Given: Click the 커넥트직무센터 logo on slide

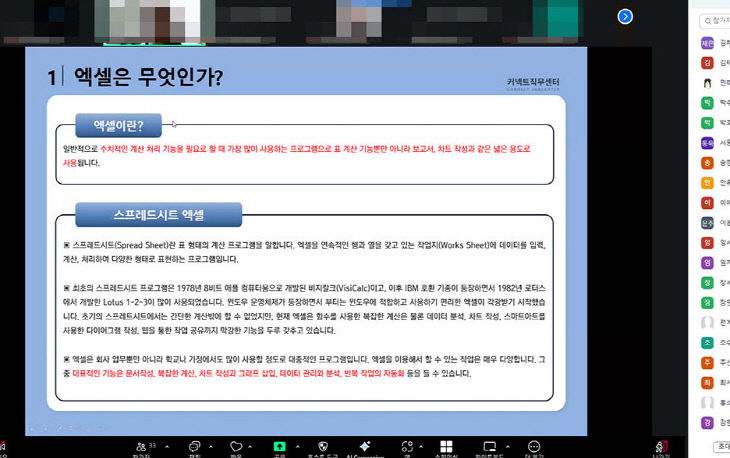Looking at the screenshot, I should 533,84.
